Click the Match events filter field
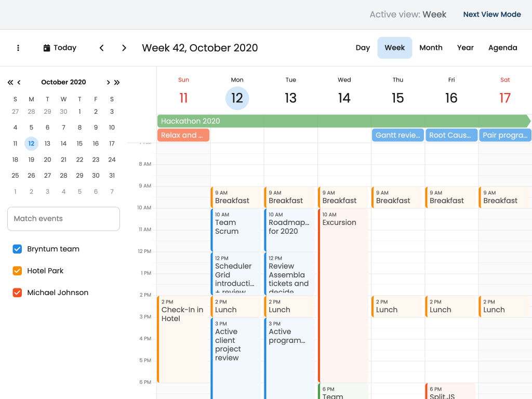The width and height of the screenshot is (532, 399). click(x=63, y=219)
